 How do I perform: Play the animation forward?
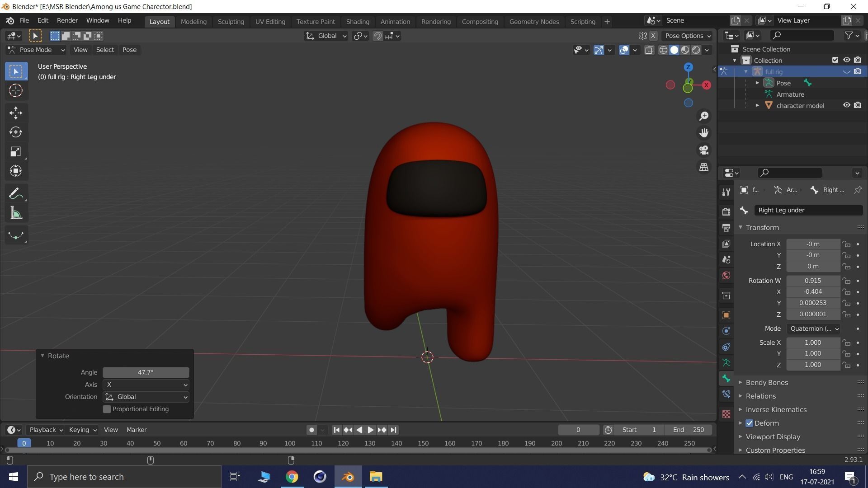pos(370,430)
